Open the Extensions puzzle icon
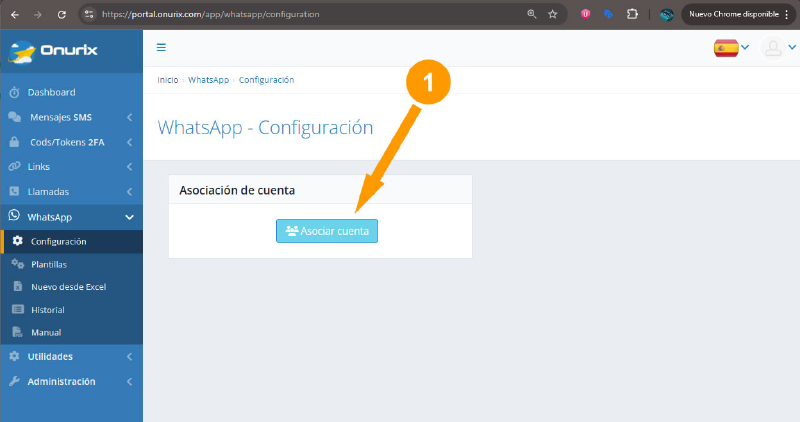Viewport: 800px width, 422px height. (x=632, y=14)
